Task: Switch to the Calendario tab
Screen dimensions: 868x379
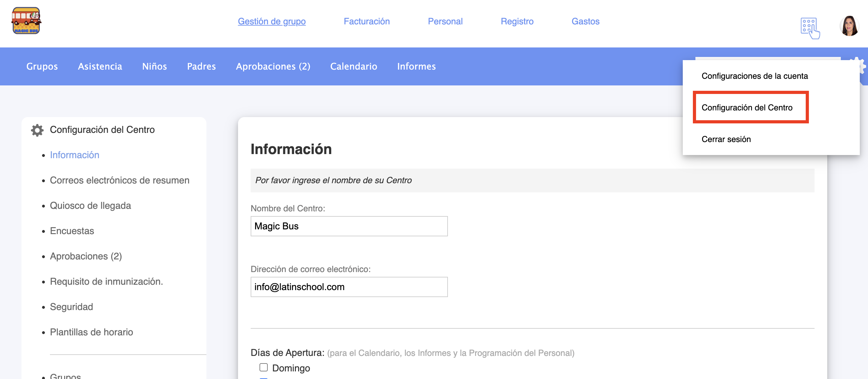Action: (353, 66)
